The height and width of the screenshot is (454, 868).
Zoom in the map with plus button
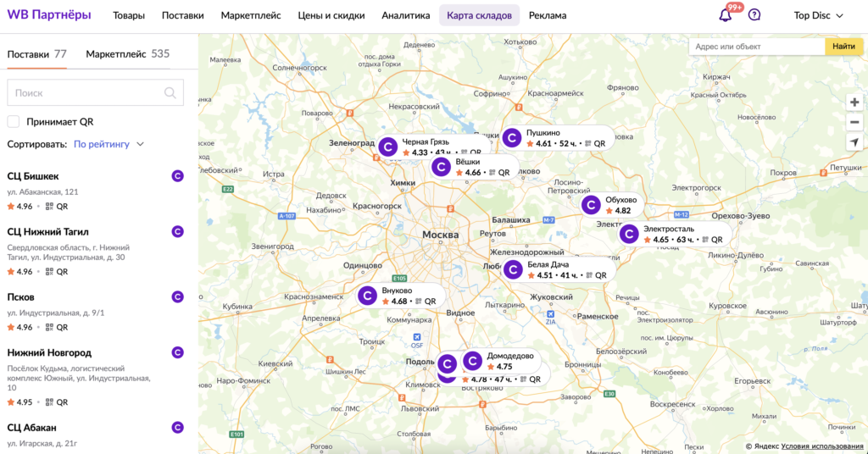(854, 102)
